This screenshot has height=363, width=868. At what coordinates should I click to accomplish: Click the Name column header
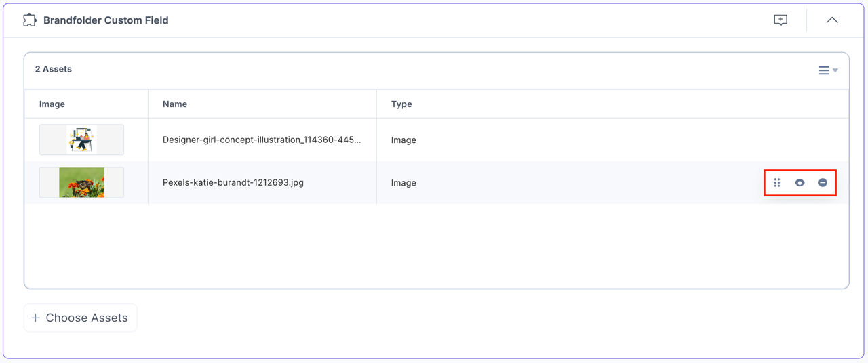[x=175, y=104]
